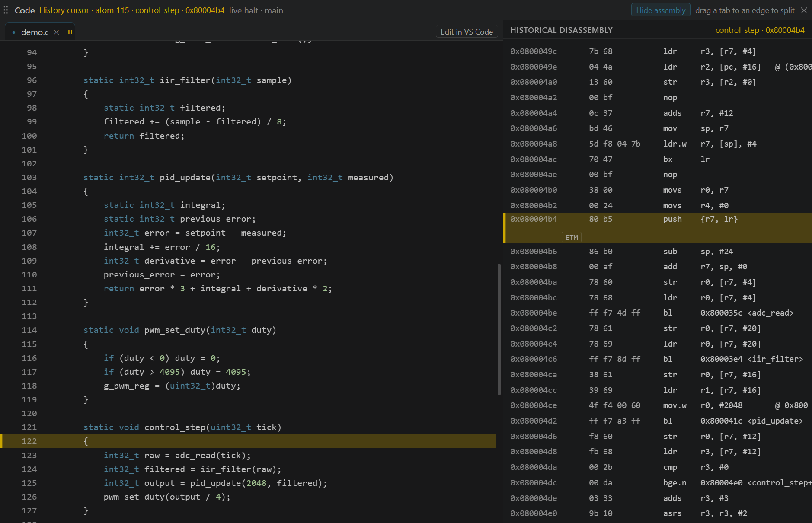Image resolution: width=812 pixels, height=523 pixels.
Task: Select highlighted push {r7, lr} disassembly row
Action: click(658, 228)
